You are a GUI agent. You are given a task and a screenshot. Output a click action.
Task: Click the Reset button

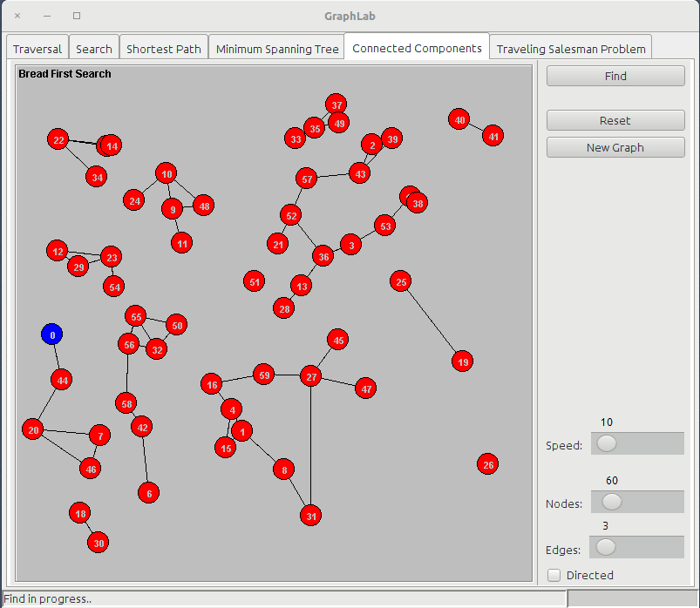pos(615,120)
